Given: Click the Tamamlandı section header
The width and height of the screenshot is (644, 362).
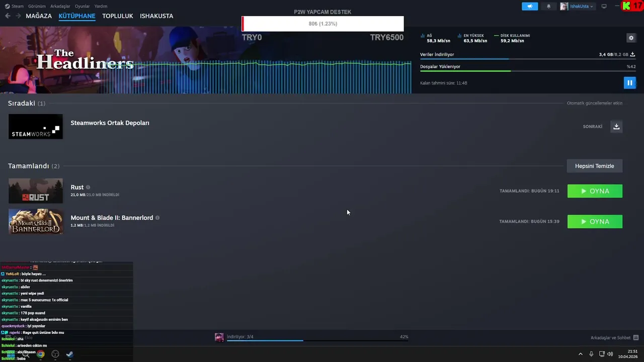Looking at the screenshot, I should pos(34,166).
